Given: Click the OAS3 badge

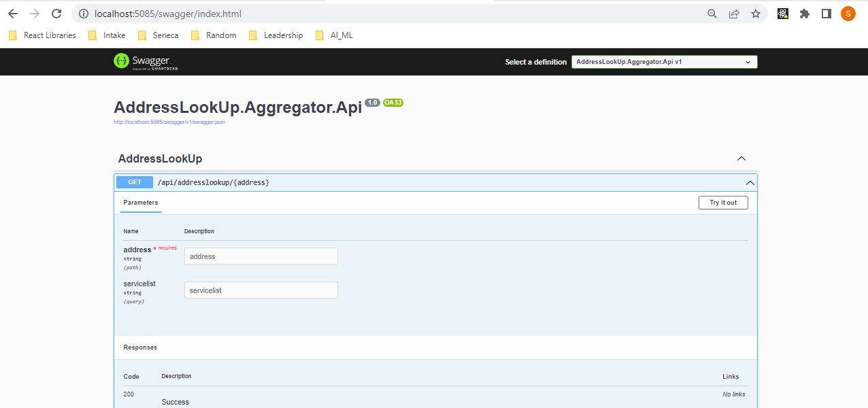Looking at the screenshot, I should pyautogui.click(x=393, y=103).
